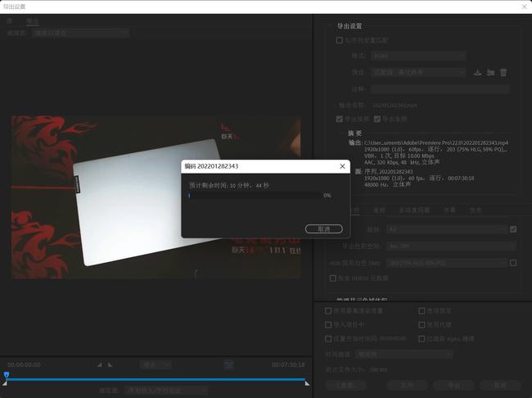Screen dimensions: 532x398
Task: Toggle the 导出音频 checkbox
Action: (x=377, y=119)
